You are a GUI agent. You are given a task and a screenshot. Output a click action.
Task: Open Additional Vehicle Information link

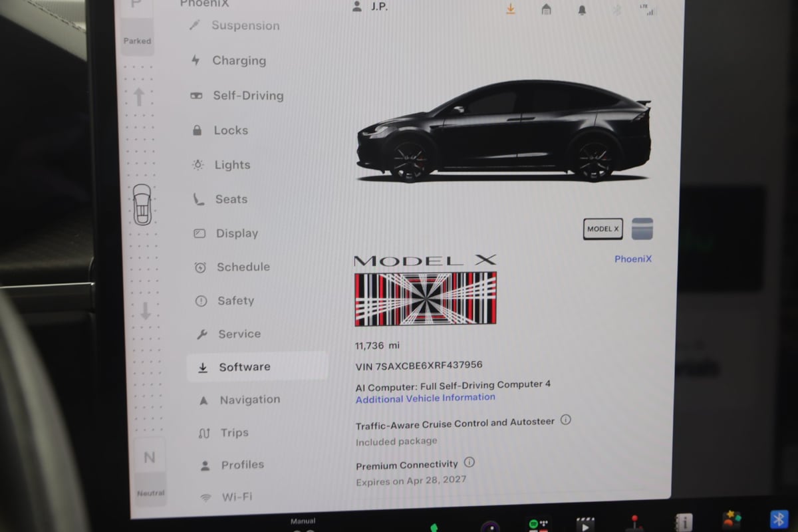click(x=426, y=398)
